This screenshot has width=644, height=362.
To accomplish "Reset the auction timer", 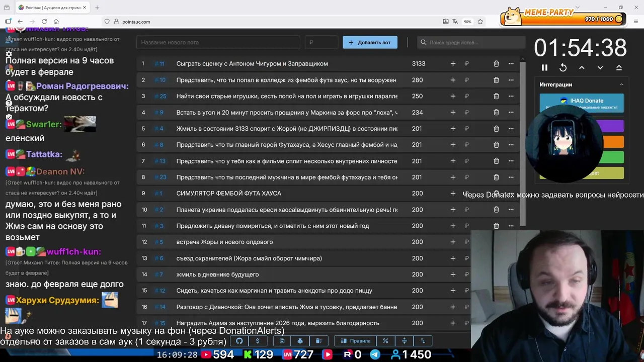I will tap(563, 67).
